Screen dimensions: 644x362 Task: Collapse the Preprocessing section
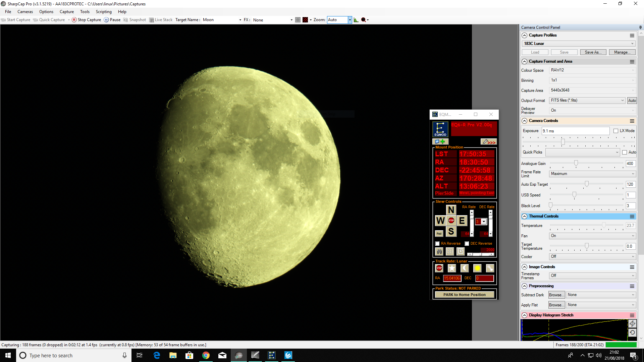525,286
